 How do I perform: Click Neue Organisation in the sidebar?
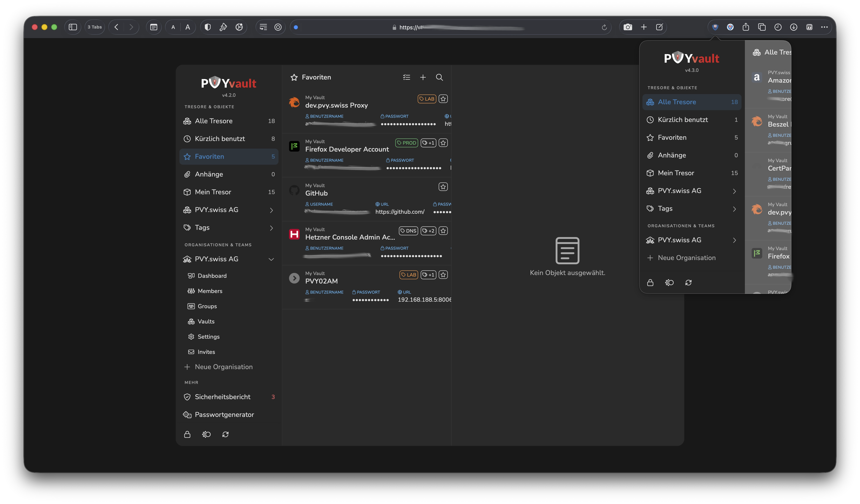(223, 367)
